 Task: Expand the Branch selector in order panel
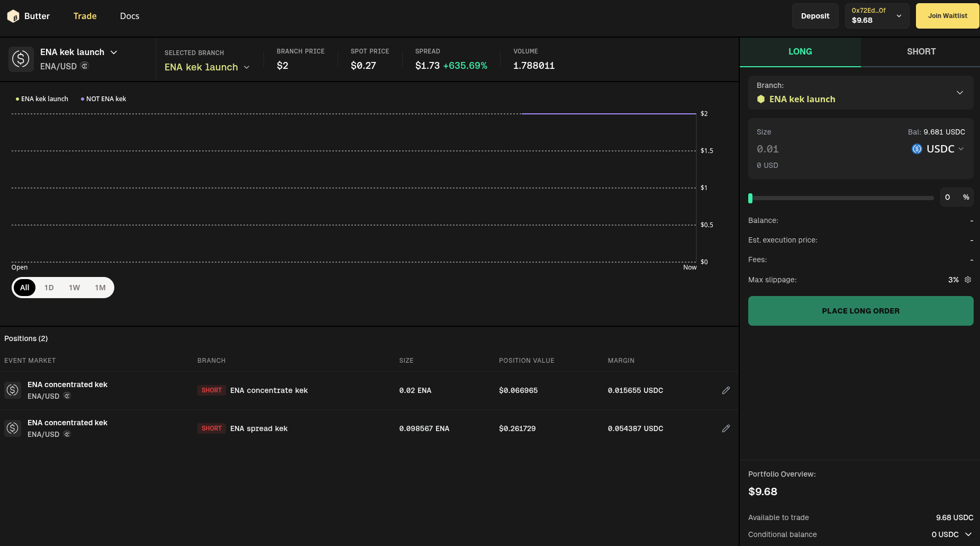[x=860, y=93]
